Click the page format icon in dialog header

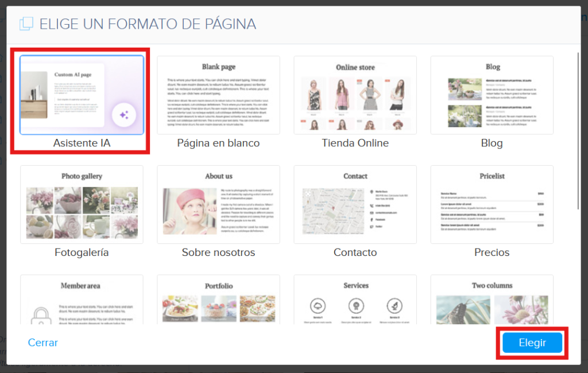click(x=26, y=24)
